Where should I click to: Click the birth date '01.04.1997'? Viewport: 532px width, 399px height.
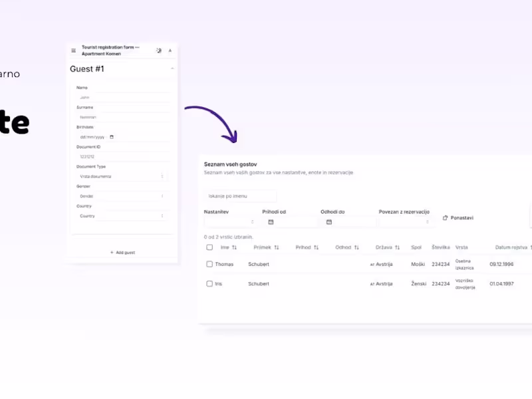[x=501, y=284]
